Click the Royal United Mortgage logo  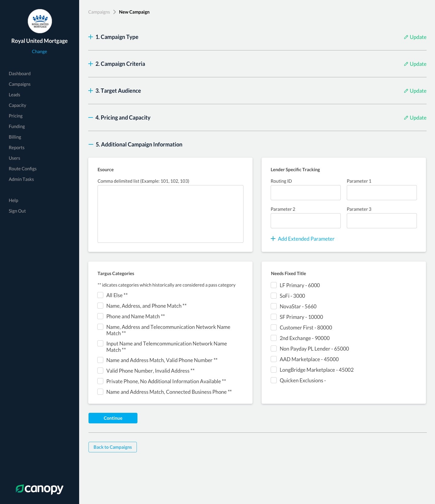coord(40,21)
